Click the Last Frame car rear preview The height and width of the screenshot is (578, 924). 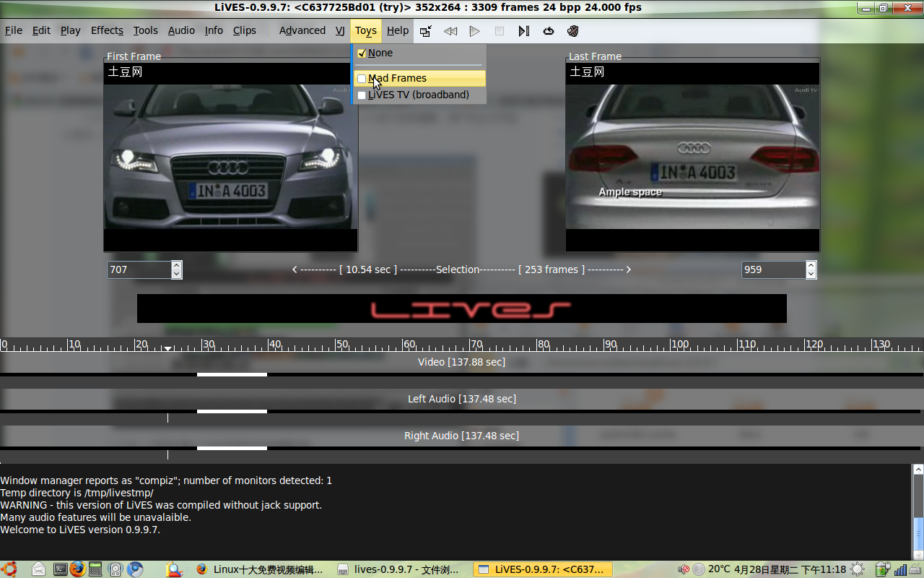693,157
